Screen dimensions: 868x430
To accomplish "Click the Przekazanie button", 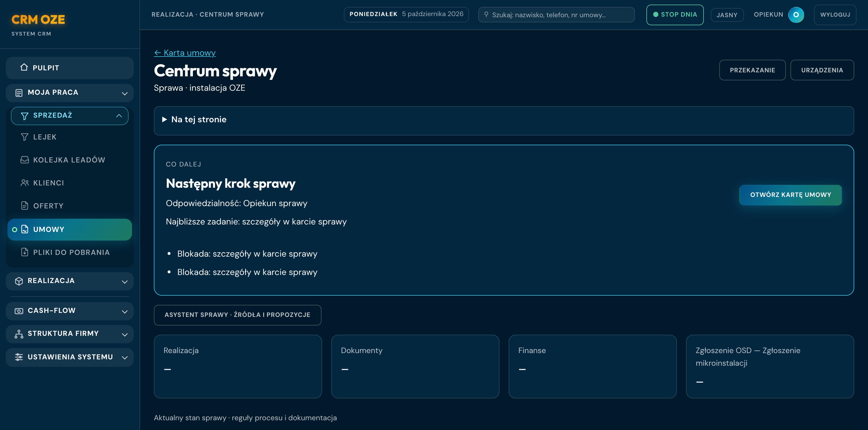I will 752,70.
